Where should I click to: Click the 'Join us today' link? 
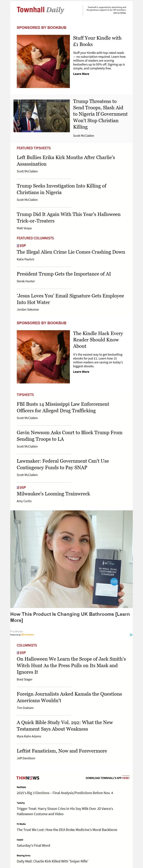pos(120,13)
